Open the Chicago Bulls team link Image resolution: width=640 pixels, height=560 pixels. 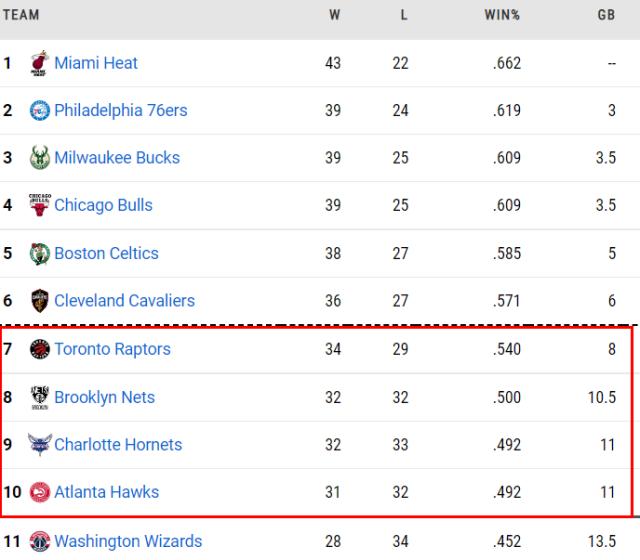click(x=103, y=205)
